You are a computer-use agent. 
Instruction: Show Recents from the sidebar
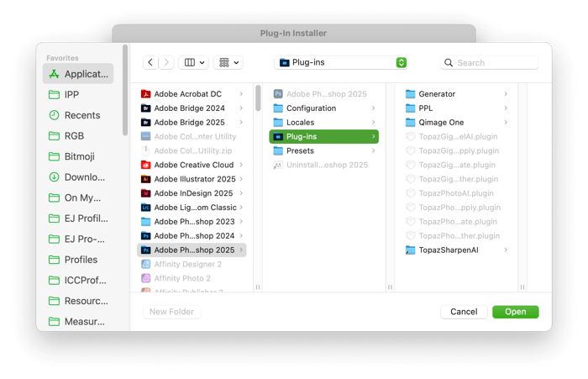78,115
